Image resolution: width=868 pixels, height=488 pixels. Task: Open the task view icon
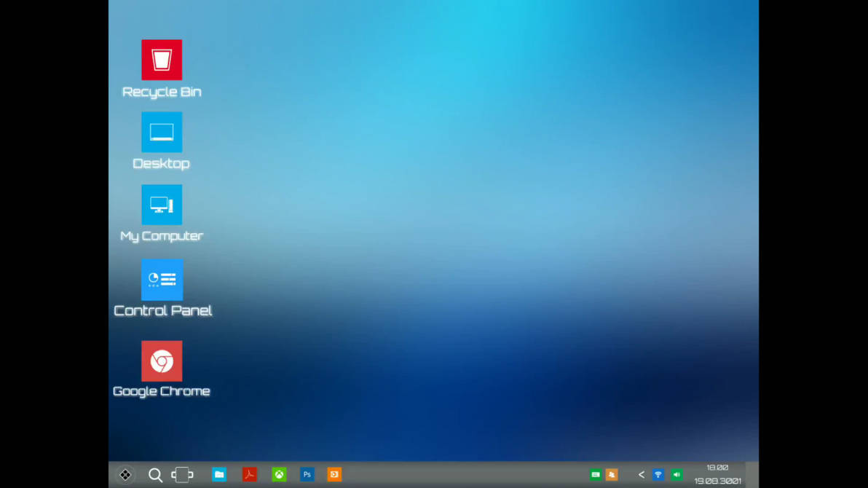click(183, 475)
